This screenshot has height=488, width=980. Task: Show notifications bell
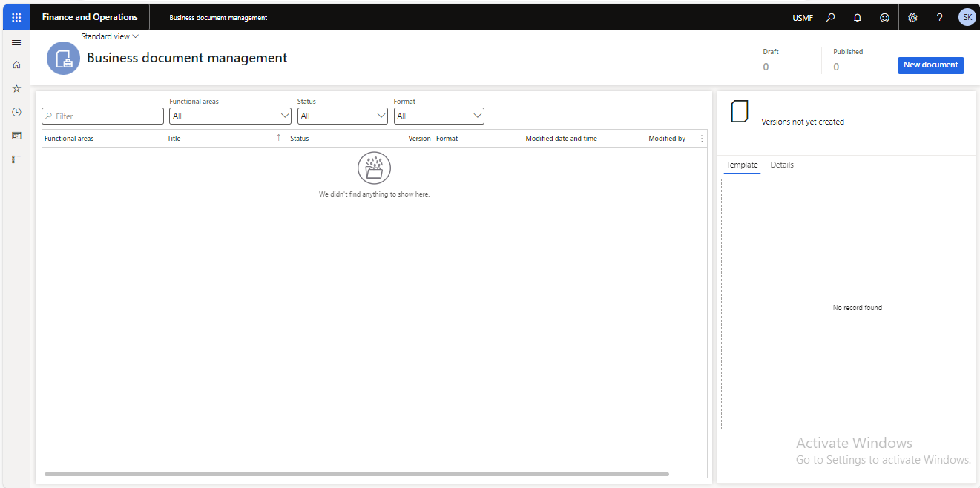(x=858, y=18)
